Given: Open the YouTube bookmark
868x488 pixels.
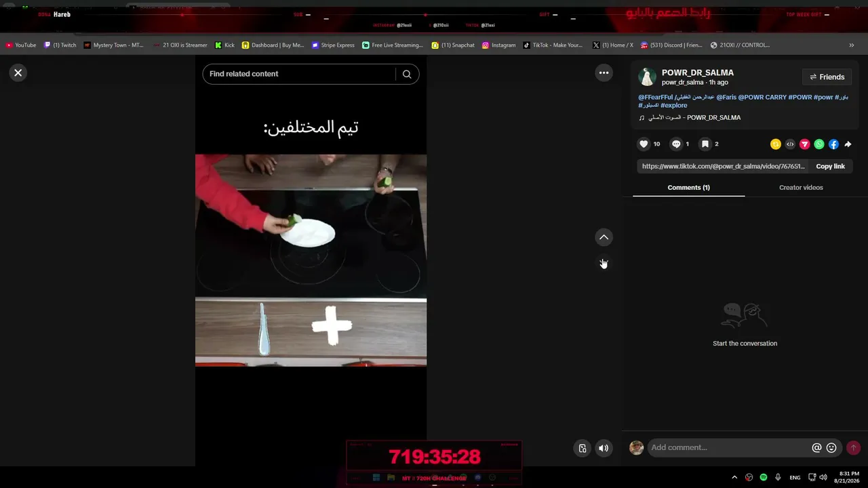Looking at the screenshot, I should pos(21,45).
